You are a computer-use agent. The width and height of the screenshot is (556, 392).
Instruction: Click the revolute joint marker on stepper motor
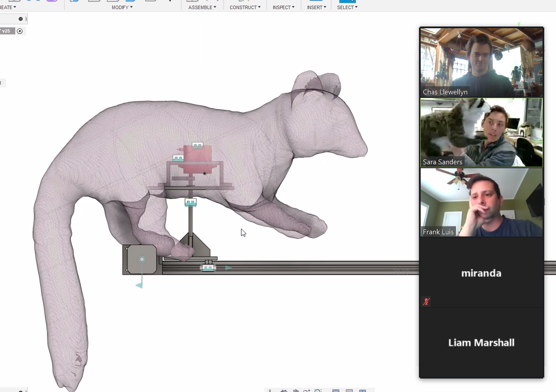click(142, 259)
